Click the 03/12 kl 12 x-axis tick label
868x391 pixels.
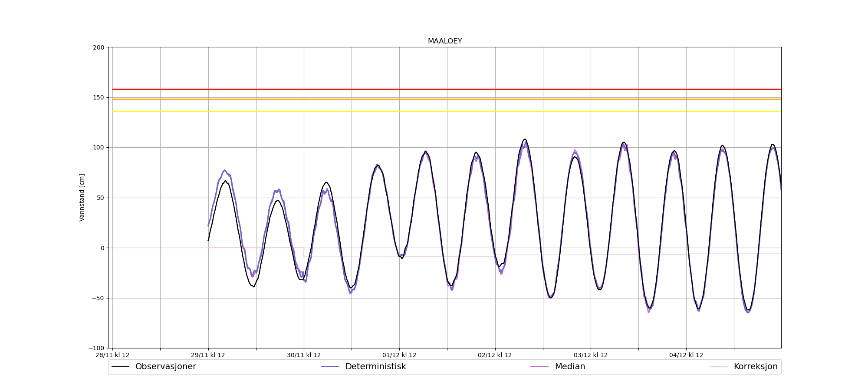coord(591,355)
